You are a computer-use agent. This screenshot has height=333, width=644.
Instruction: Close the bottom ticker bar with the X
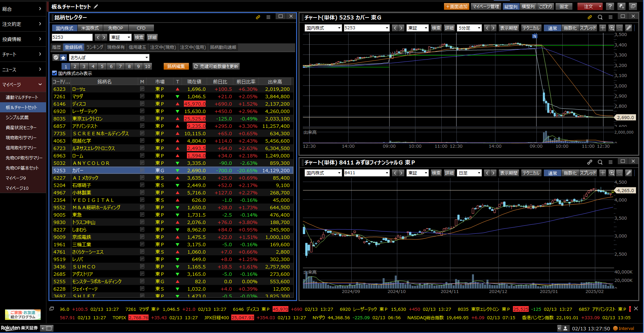(x=636, y=308)
